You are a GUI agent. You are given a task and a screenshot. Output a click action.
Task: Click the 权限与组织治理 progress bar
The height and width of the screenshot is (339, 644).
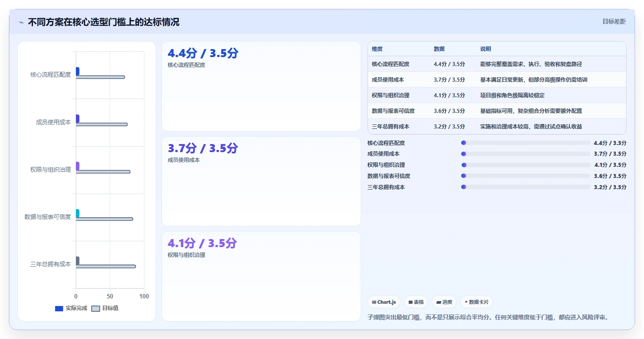526,165
